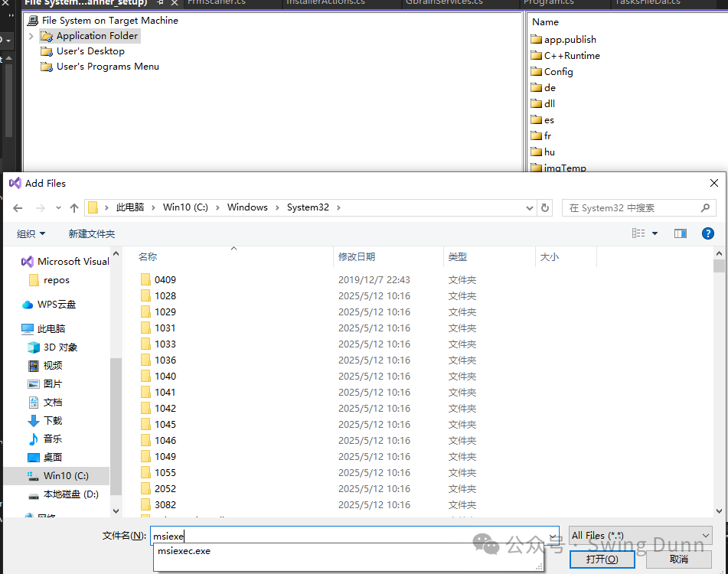Open the All Files (*.*) type dropdown
Screen dimensions: 728x574
(x=640, y=535)
